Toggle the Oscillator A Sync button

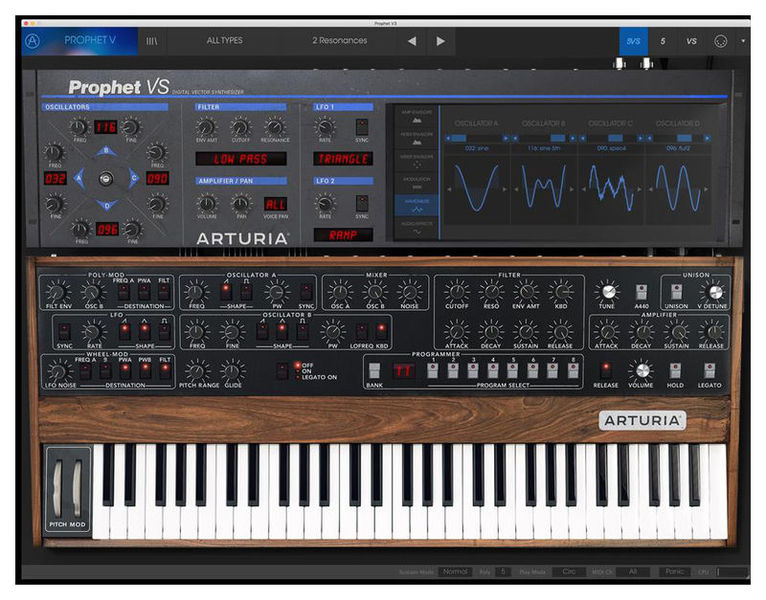306,292
